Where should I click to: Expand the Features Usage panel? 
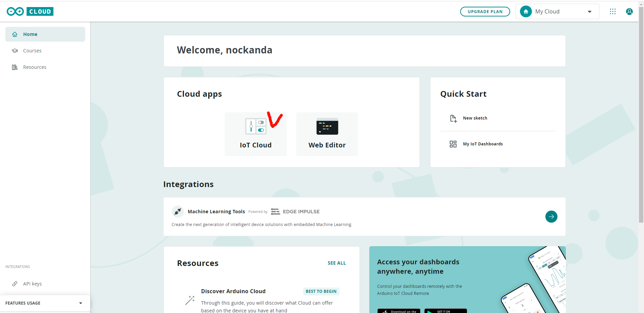pos(45,303)
